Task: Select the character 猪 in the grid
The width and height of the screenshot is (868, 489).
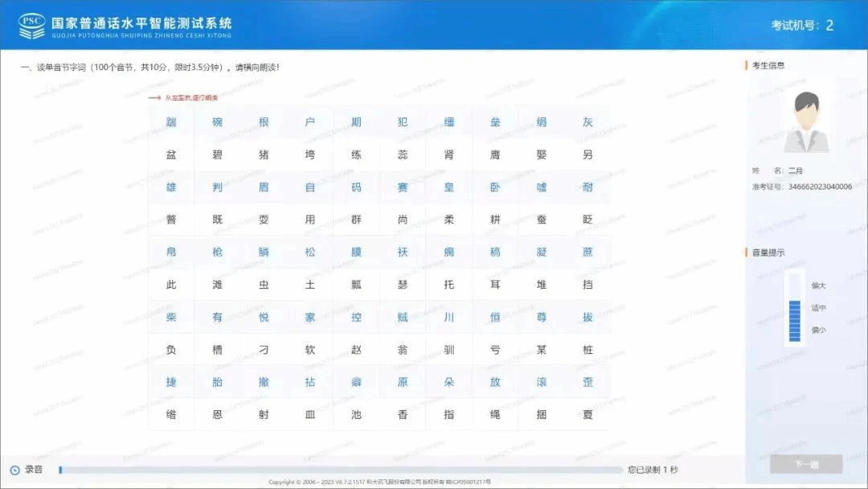Action: 264,154
